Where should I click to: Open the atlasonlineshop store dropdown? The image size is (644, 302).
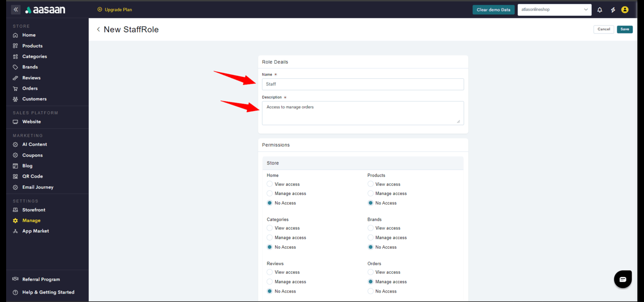click(x=554, y=10)
